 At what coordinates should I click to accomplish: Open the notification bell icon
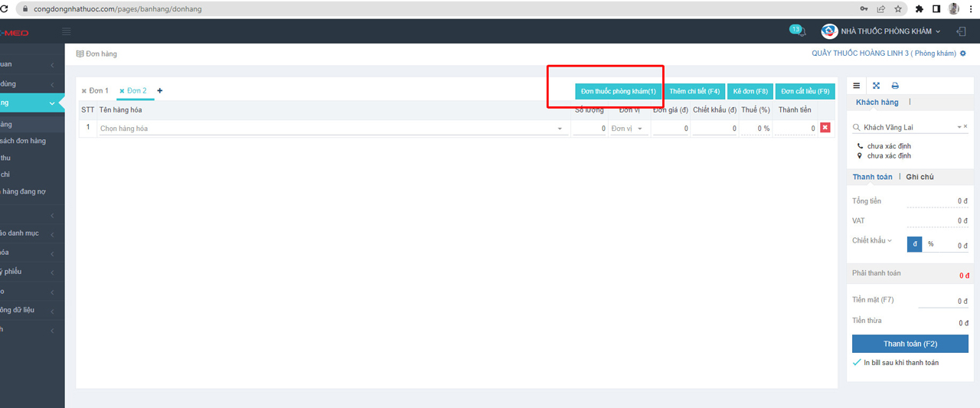point(801,32)
